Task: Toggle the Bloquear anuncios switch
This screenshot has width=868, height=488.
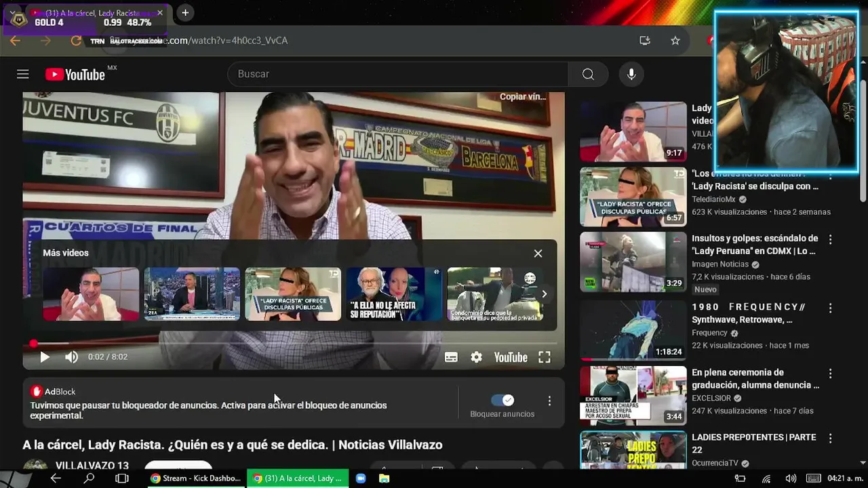Action: click(502, 400)
